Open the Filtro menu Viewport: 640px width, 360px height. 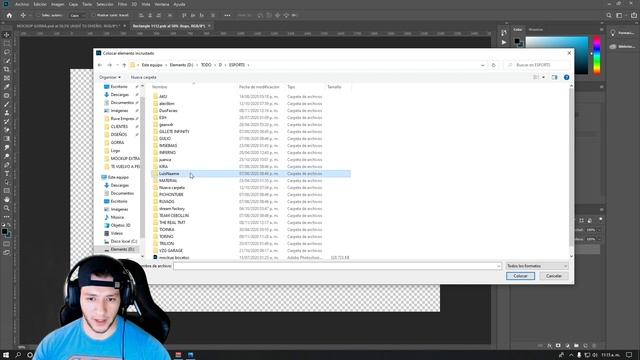[x=122, y=4]
